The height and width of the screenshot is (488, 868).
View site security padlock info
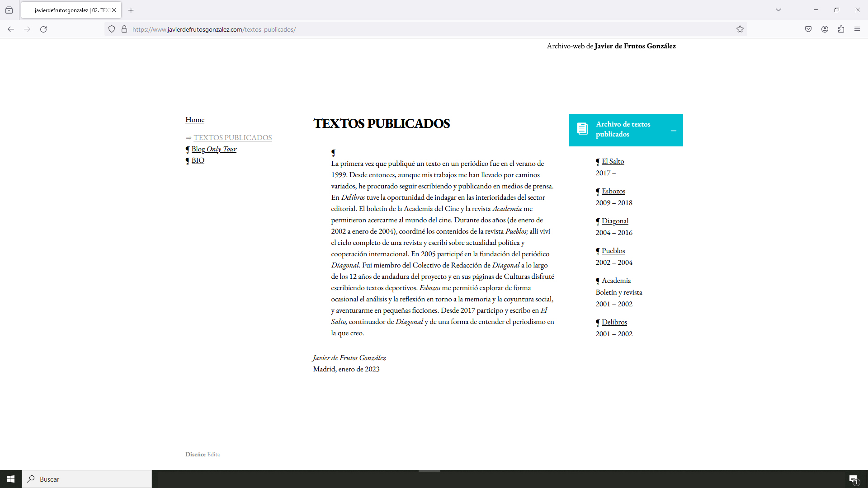pyautogui.click(x=124, y=29)
